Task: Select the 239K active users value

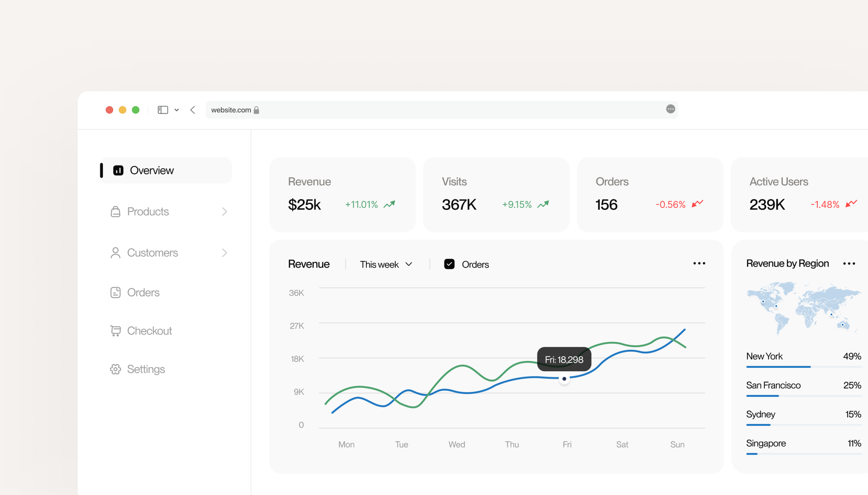Action: coord(767,205)
